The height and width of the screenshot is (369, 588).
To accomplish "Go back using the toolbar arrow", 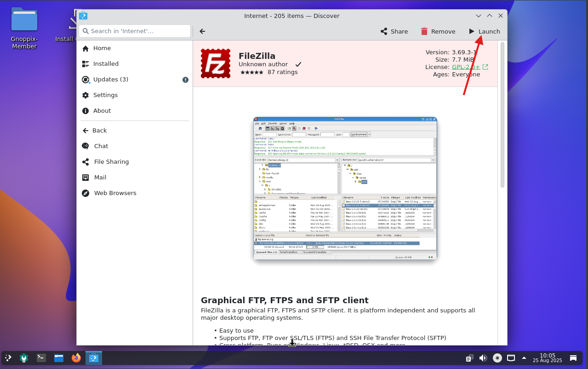I will click(x=202, y=31).
